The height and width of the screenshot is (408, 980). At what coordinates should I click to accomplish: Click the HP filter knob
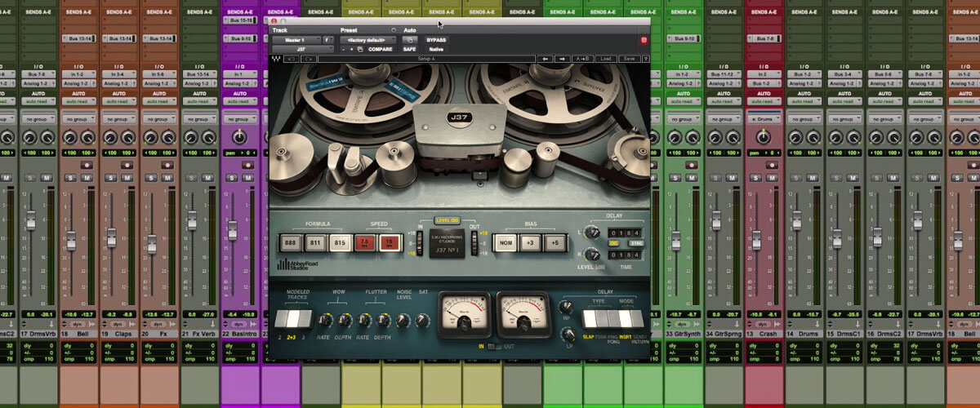pos(566,307)
